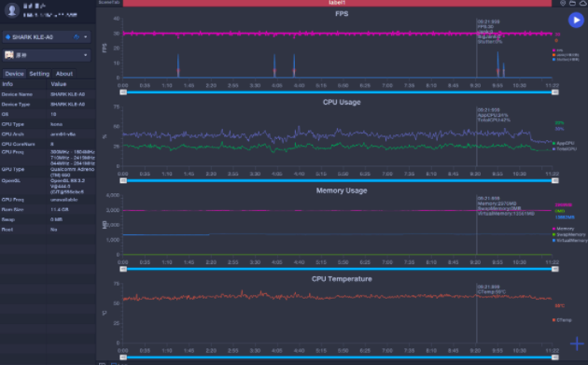This screenshot has height=365, width=588.
Task: Click CPU Usage chart right range handle
Action: (555, 181)
